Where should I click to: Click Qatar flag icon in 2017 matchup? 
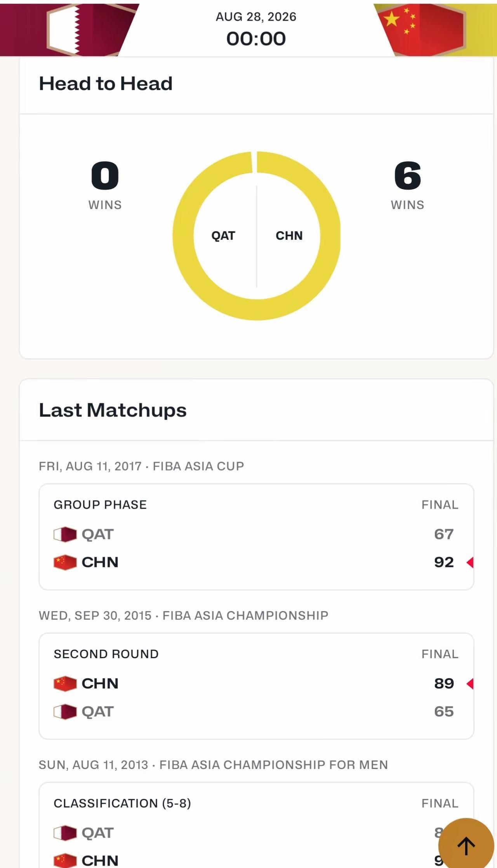(65, 534)
